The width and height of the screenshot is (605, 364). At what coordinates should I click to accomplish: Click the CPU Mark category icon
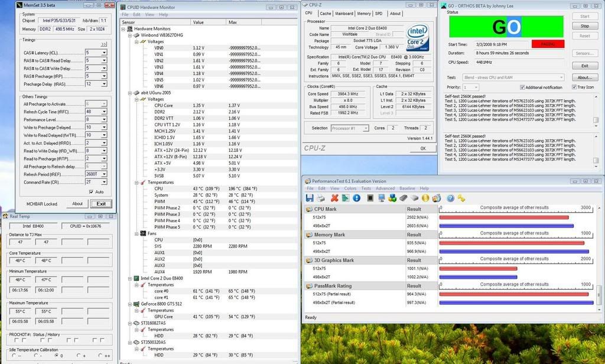(309, 209)
